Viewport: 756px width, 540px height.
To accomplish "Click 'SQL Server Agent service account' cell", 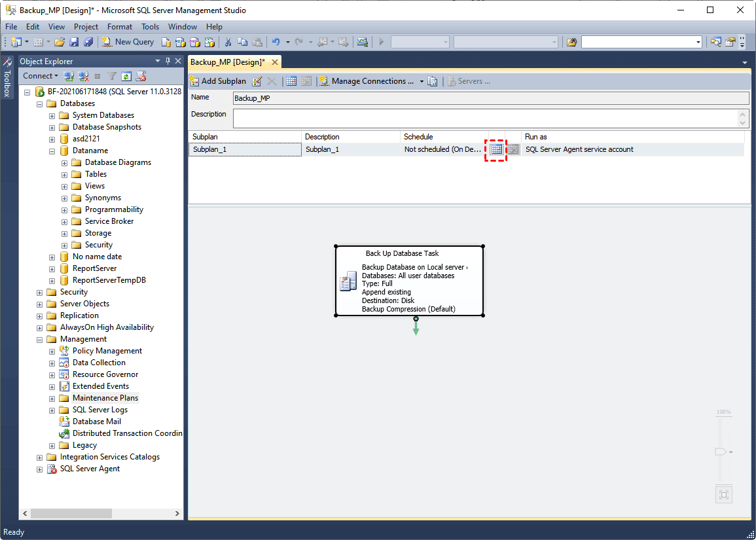I will 632,149.
